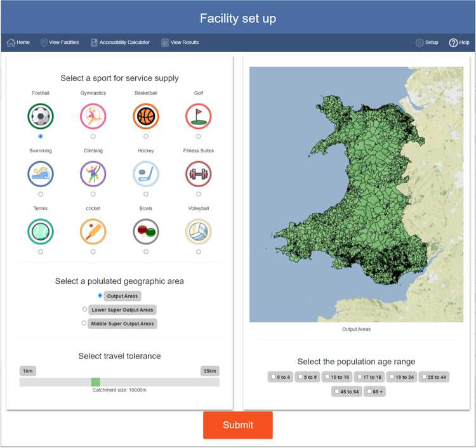This screenshot has height=448, width=476.
Task: Select the cricket bat icon
Action: (x=93, y=232)
